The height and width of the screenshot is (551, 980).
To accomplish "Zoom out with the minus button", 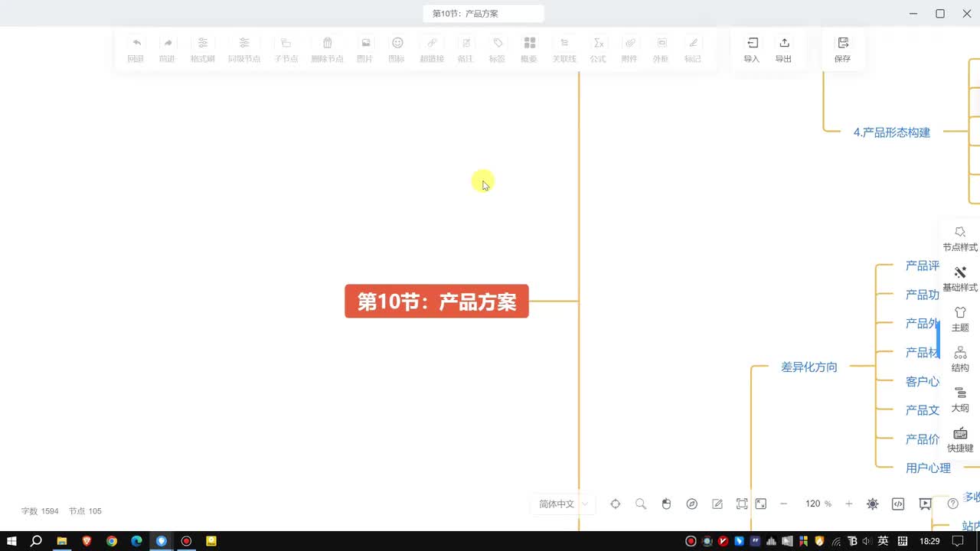I will click(x=783, y=504).
